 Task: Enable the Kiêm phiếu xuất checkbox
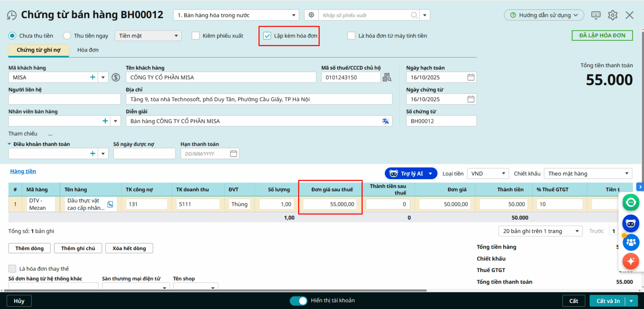point(196,36)
